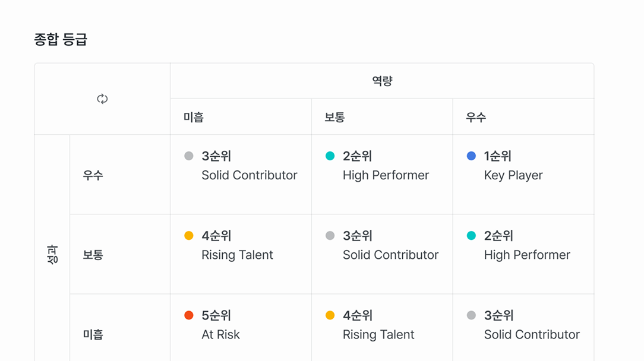The image size is (644, 361).
Task: Select the 우수 row header under 성과
Action: click(93, 175)
